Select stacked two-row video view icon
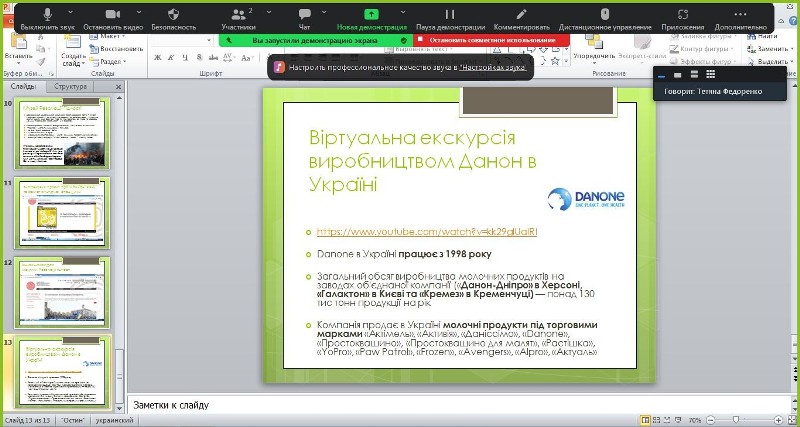Screen dimensions: 800x427 click(x=694, y=75)
